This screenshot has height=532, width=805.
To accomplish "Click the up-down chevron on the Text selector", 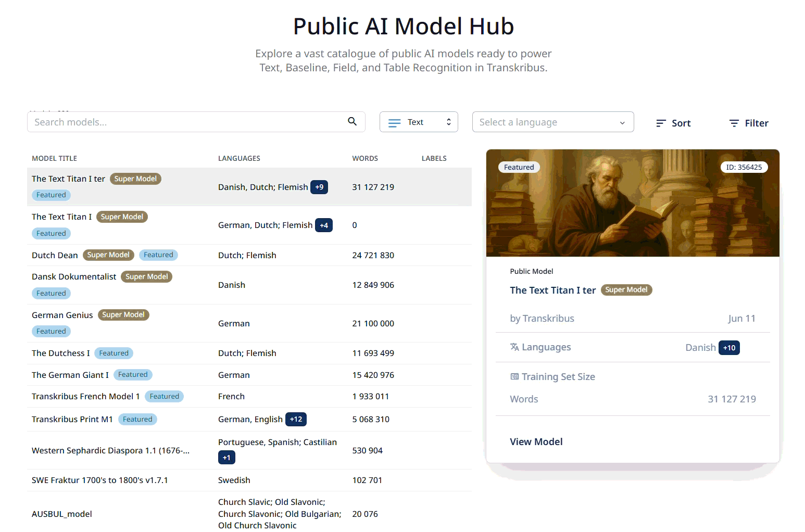I will coord(448,121).
